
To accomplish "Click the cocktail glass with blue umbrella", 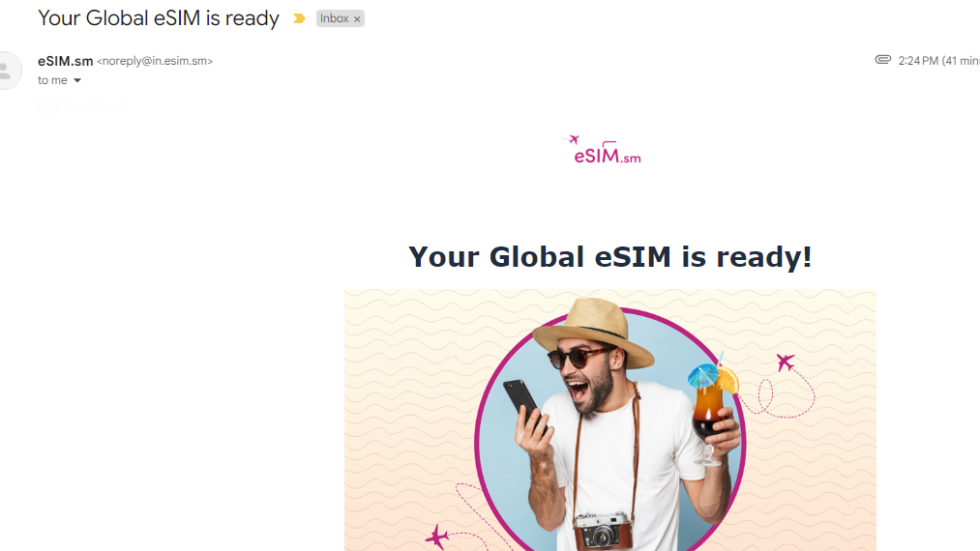I will [x=711, y=409].
